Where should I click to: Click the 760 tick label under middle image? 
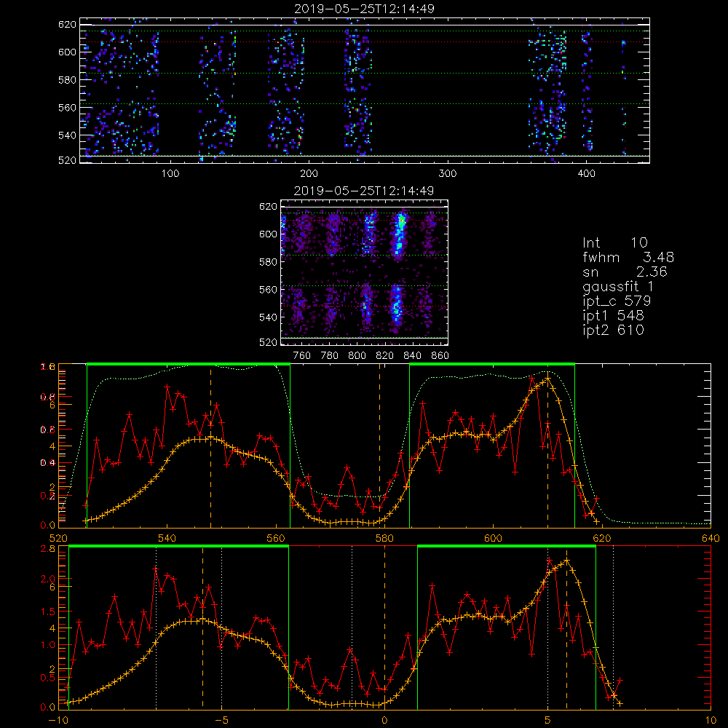coord(302,356)
